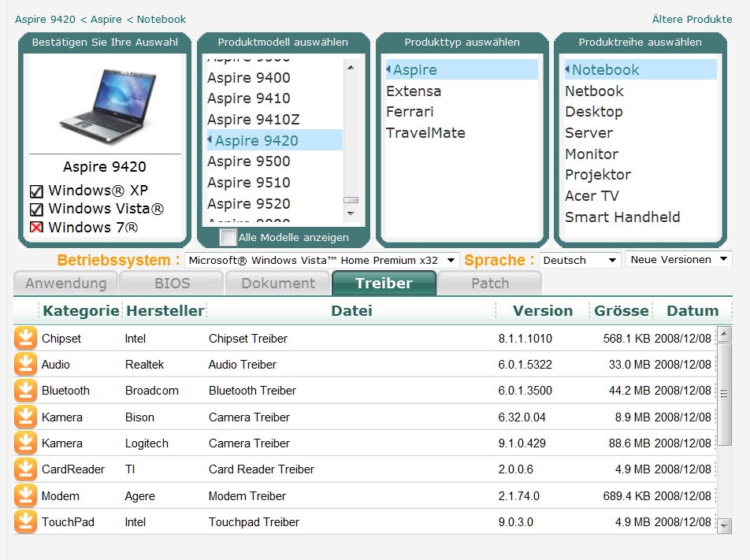
Task: Open the Betriebssystem dropdown
Action: click(321, 260)
